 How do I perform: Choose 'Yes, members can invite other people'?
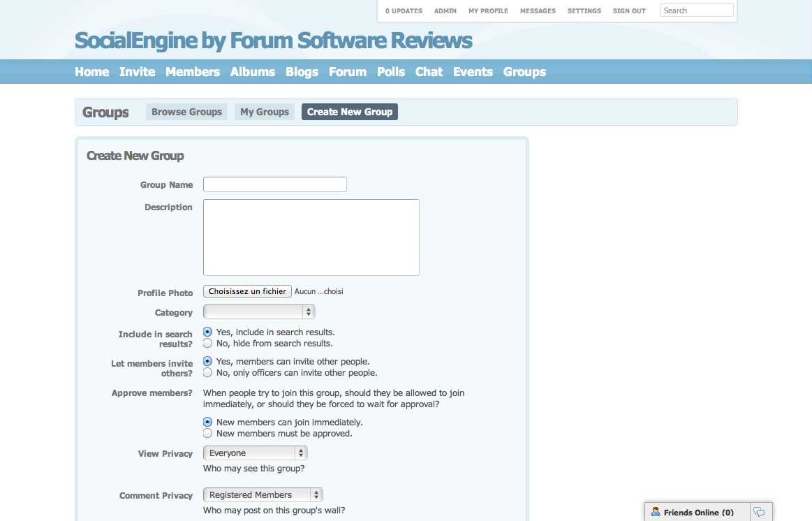click(207, 362)
